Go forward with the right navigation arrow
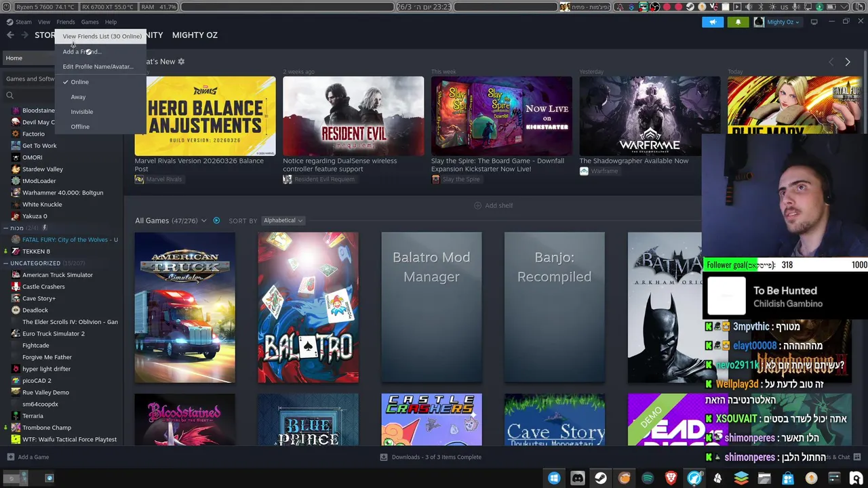The height and width of the screenshot is (488, 868). pos(24,35)
